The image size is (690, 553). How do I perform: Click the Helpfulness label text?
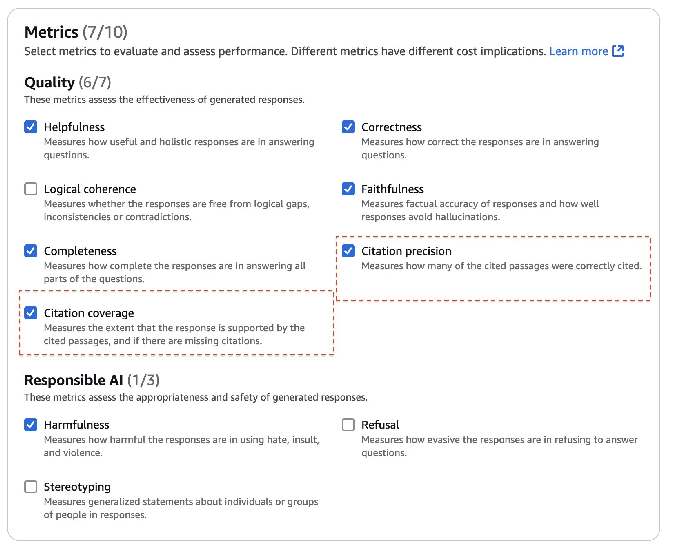(x=74, y=127)
